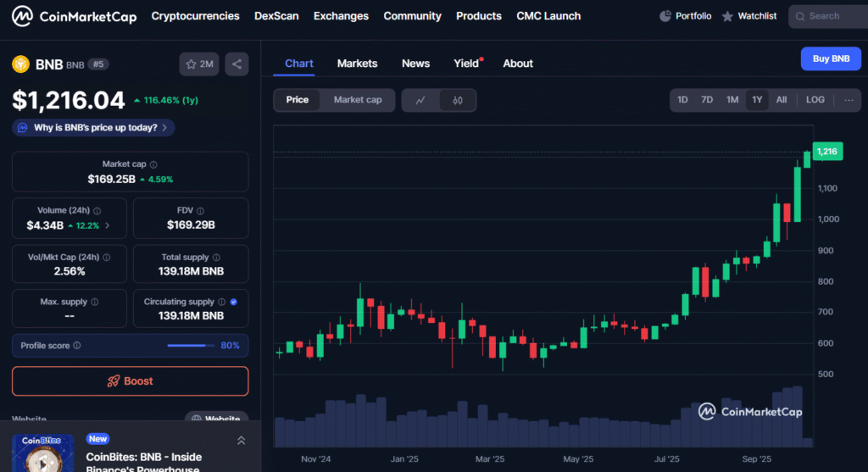
Task: Click the Total supply info icon
Action: pyautogui.click(x=216, y=258)
